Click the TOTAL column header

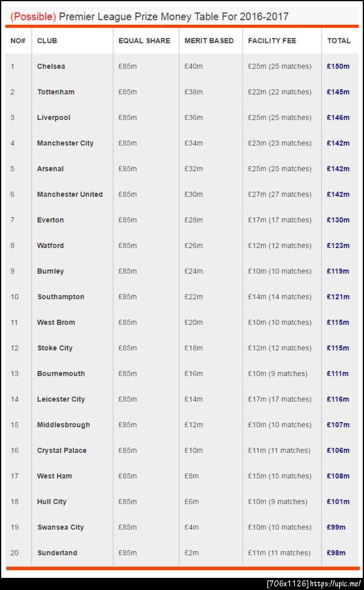click(339, 41)
